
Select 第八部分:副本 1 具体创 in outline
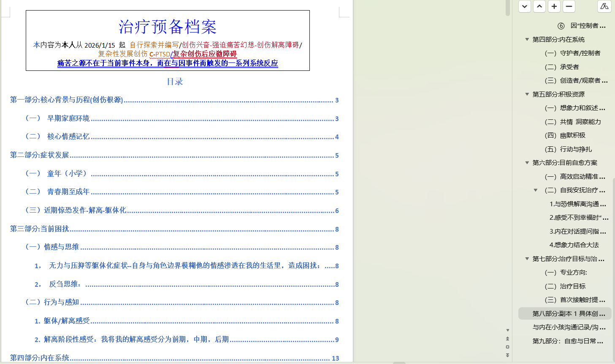tap(565, 313)
